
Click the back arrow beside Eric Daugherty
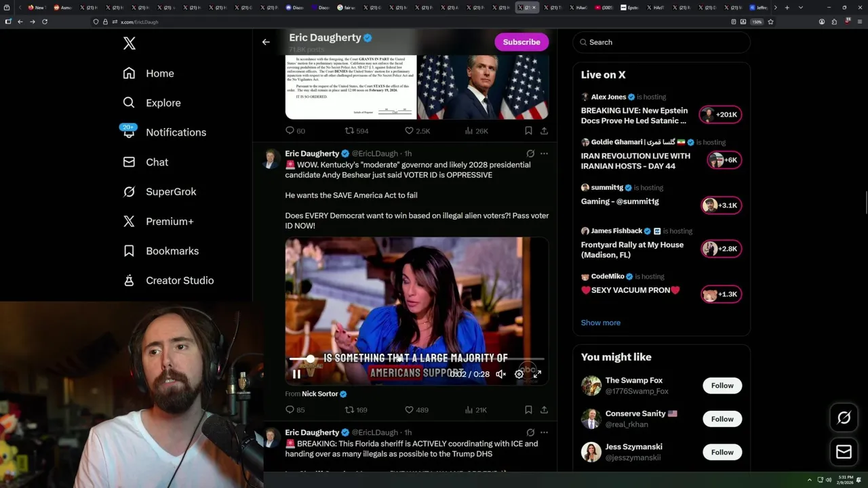point(266,42)
